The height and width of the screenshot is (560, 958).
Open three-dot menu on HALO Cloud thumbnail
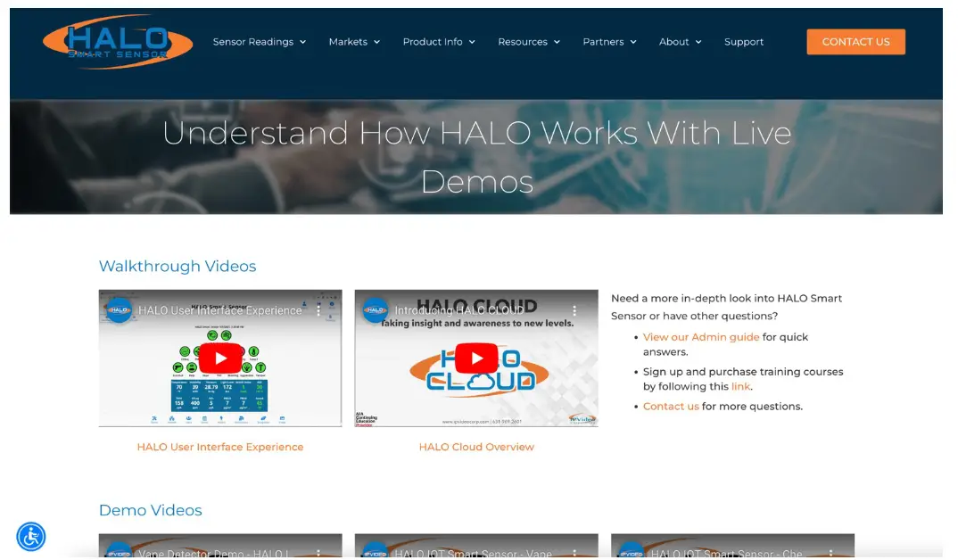tap(574, 310)
